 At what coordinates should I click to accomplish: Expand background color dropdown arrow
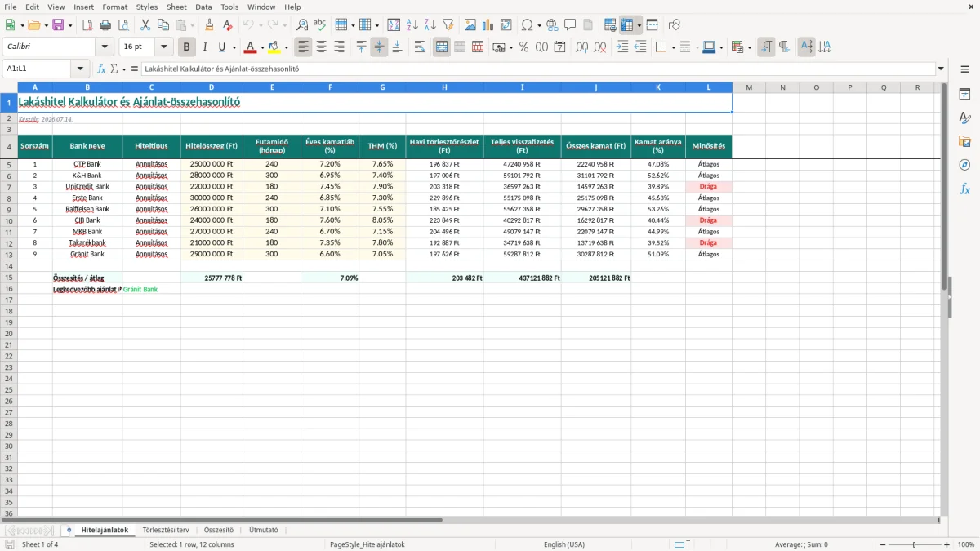click(x=287, y=47)
